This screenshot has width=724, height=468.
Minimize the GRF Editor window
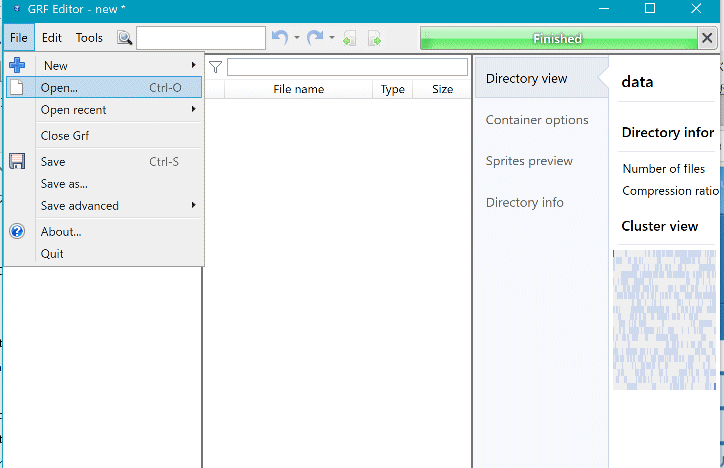604,8
